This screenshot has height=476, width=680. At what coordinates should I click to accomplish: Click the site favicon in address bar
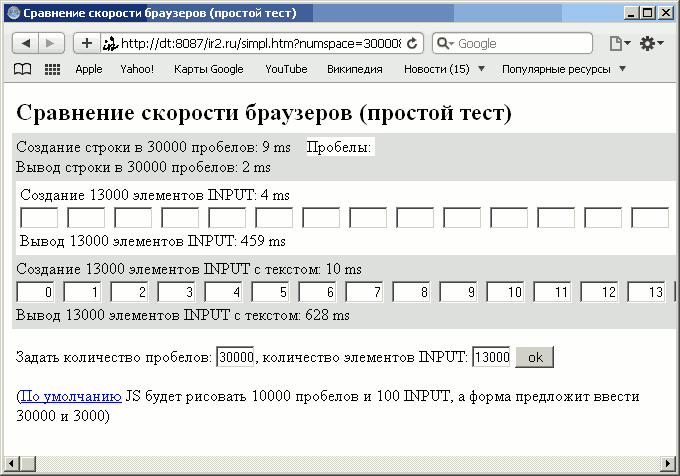pos(110,43)
